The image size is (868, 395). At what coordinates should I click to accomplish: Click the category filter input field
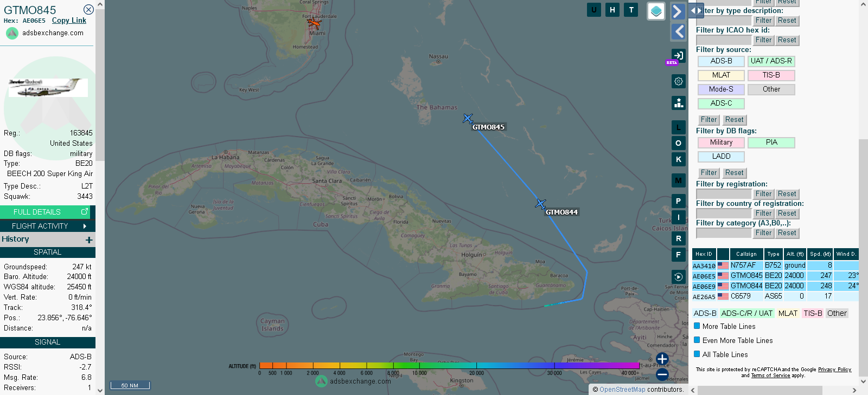click(x=724, y=233)
